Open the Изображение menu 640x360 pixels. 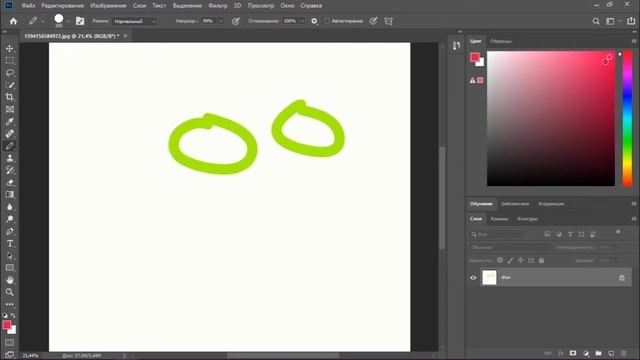click(x=109, y=6)
